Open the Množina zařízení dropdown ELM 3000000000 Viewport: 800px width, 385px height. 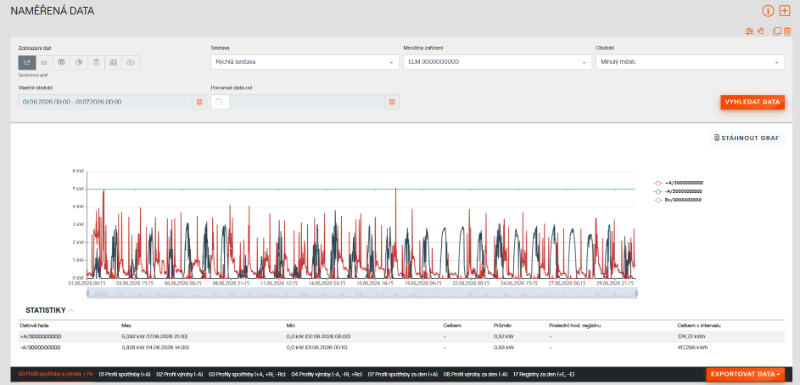(x=497, y=62)
